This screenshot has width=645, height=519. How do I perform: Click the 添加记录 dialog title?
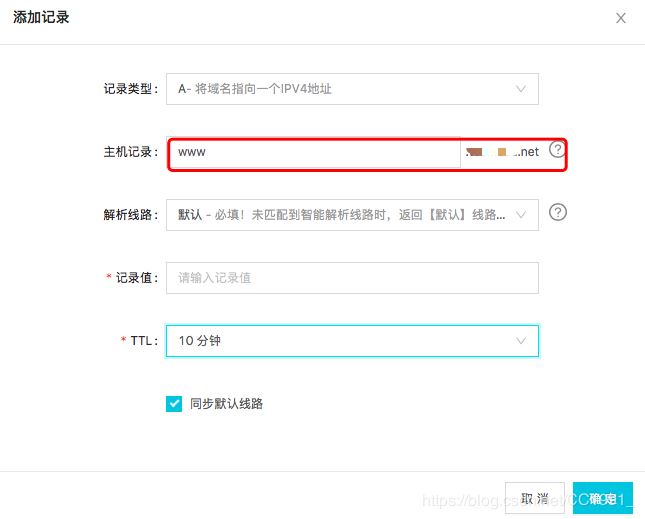(41, 18)
